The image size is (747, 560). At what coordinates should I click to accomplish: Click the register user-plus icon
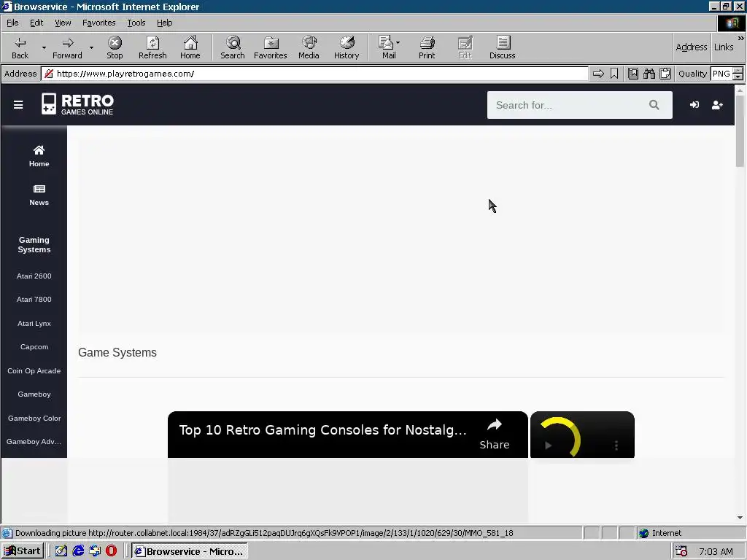[717, 105]
